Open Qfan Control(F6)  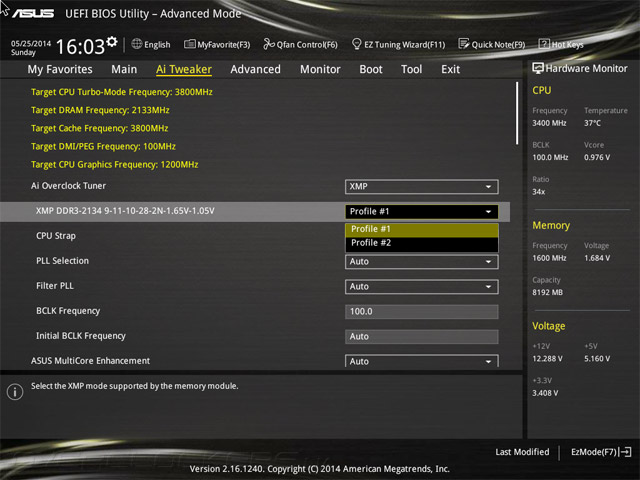tap(300, 44)
